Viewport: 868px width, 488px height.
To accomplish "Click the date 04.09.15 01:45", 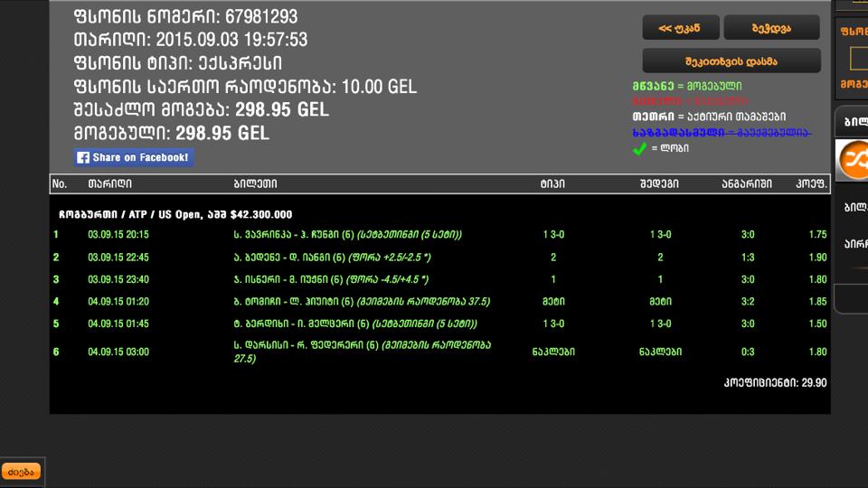I will [x=118, y=324].
